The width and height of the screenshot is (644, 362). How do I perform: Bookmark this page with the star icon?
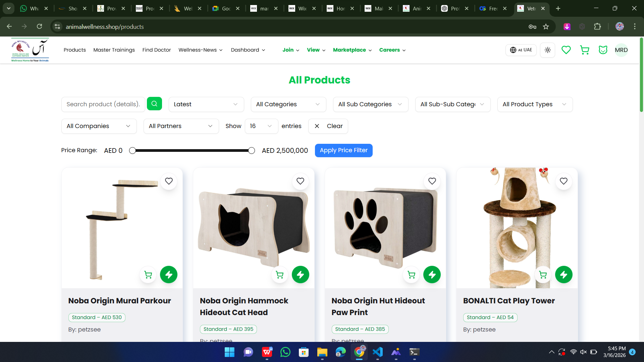coord(546,26)
